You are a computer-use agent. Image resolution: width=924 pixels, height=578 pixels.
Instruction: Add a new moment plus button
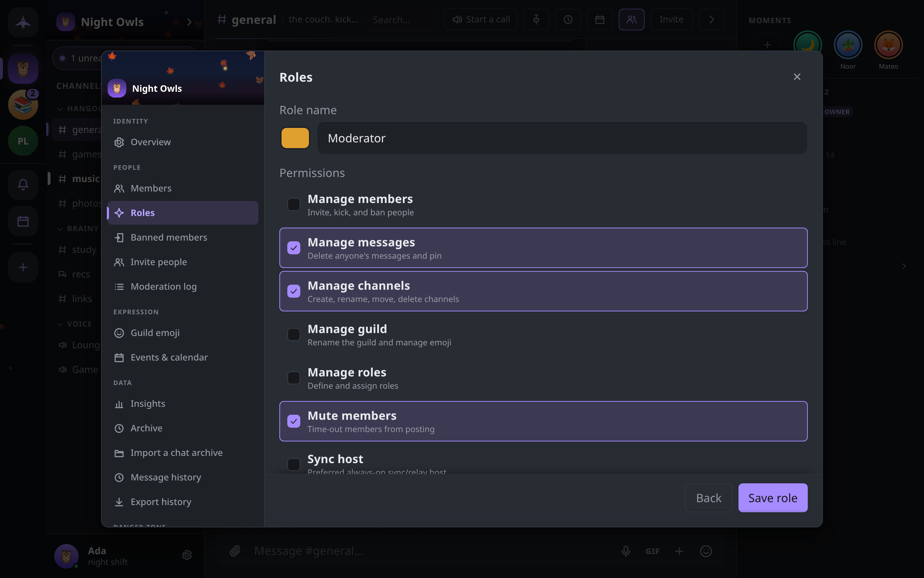(767, 45)
